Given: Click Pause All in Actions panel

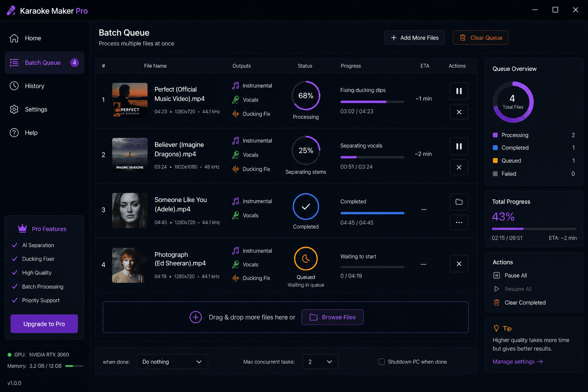Looking at the screenshot, I should 510,275.
